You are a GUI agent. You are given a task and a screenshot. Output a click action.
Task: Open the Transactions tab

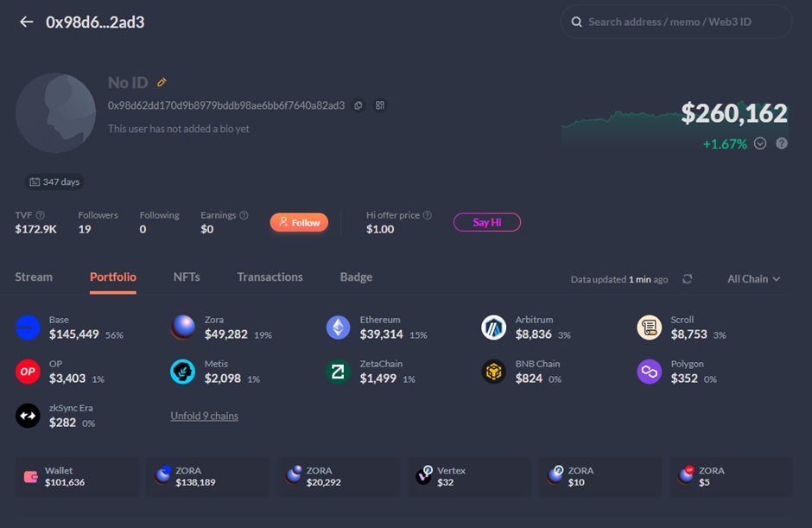click(x=270, y=277)
